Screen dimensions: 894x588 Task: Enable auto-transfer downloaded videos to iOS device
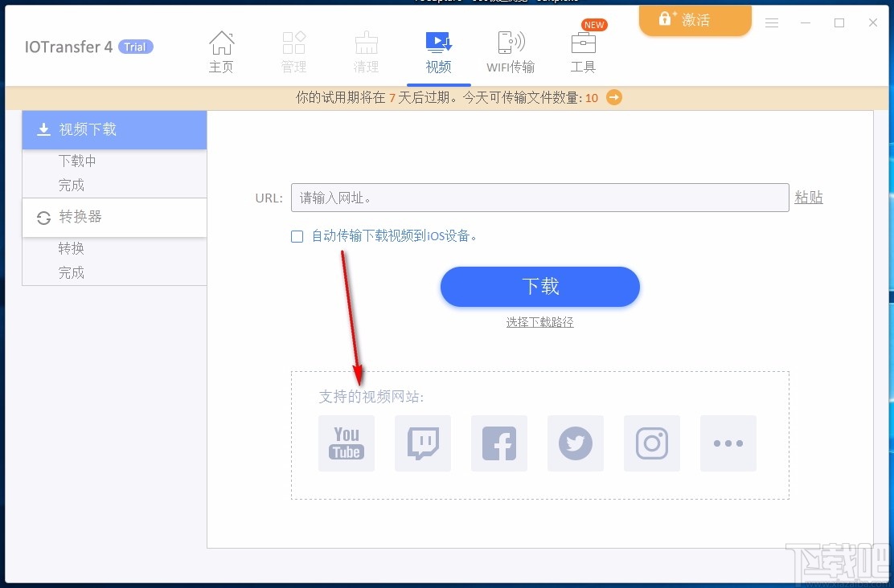pyautogui.click(x=297, y=237)
